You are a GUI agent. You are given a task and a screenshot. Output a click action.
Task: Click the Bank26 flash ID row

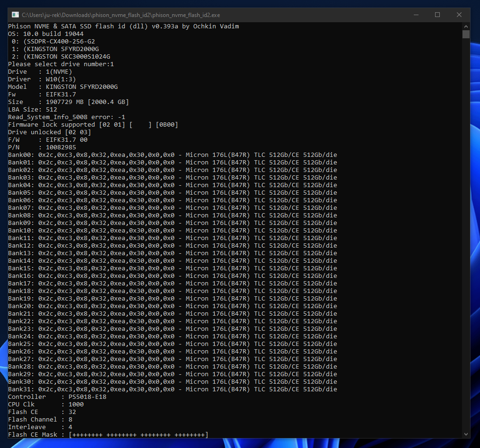coord(172,351)
